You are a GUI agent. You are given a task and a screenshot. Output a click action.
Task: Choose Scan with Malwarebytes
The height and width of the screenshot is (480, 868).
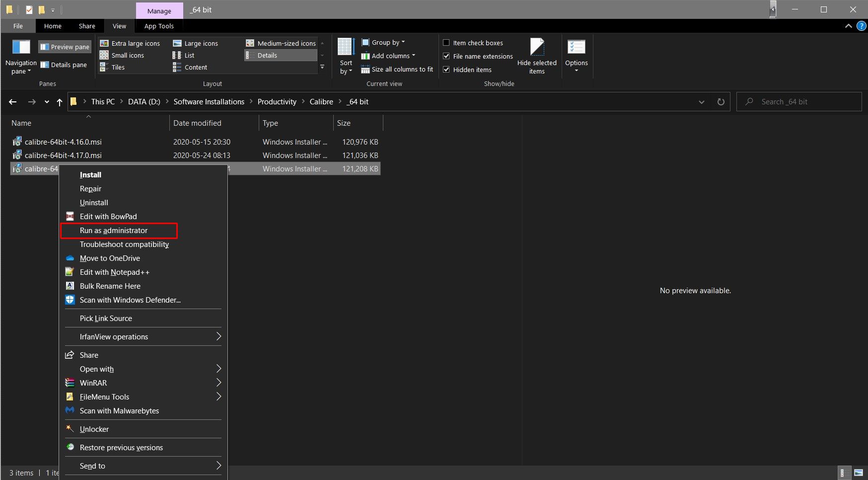119,411
